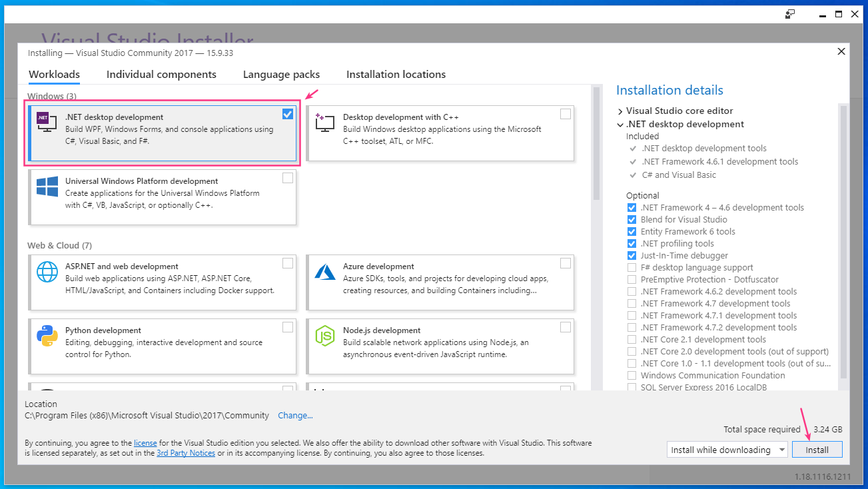The height and width of the screenshot is (489, 868).
Task: Click the Python development icon
Action: pyautogui.click(x=47, y=335)
